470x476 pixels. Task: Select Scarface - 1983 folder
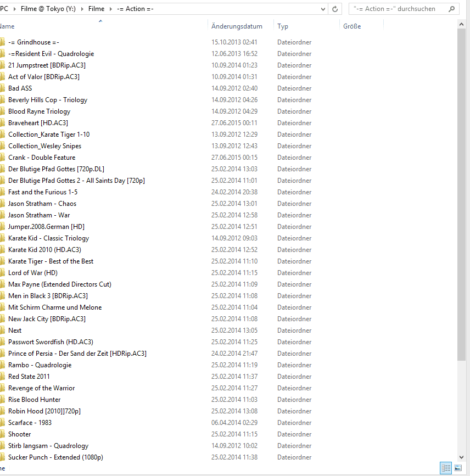(x=30, y=423)
